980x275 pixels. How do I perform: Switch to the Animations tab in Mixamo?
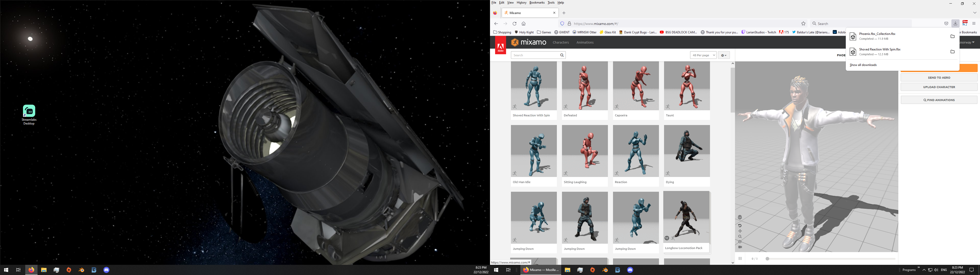[x=585, y=42]
